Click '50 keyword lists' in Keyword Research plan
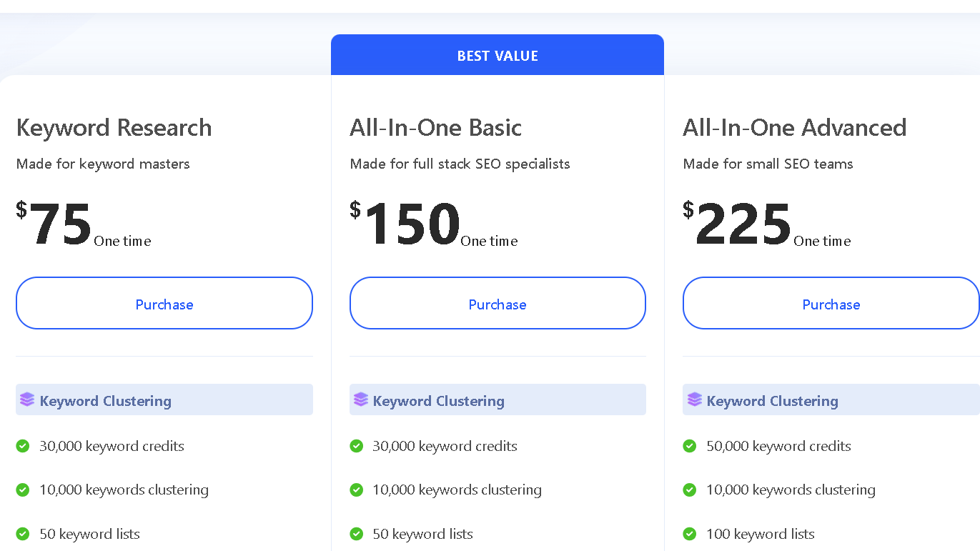The width and height of the screenshot is (980, 551). point(89,534)
